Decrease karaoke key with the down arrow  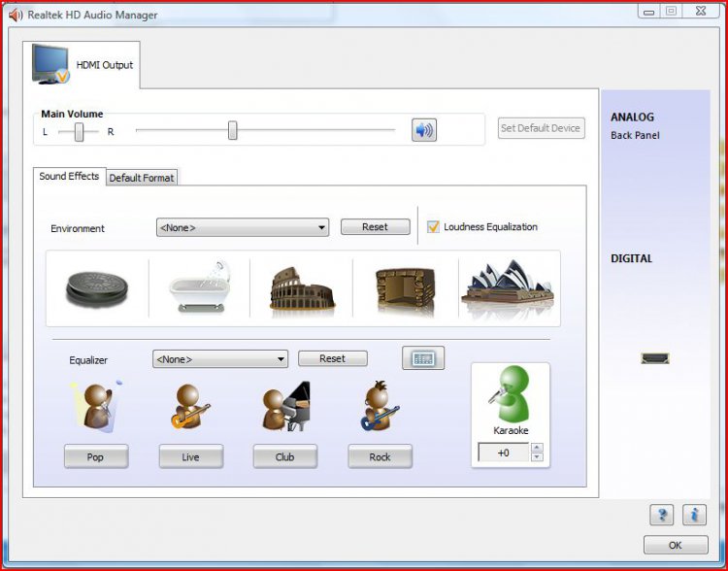[x=537, y=456]
